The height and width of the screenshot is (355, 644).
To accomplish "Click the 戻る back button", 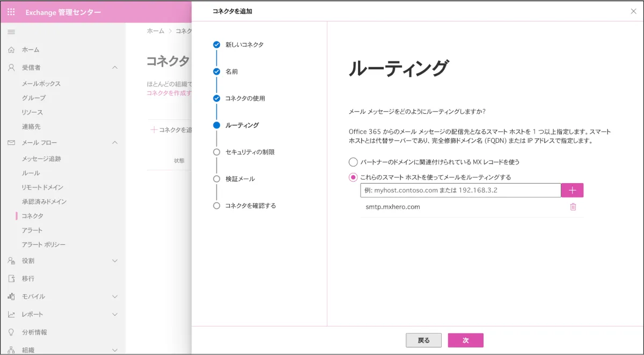I will [x=423, y=340].
